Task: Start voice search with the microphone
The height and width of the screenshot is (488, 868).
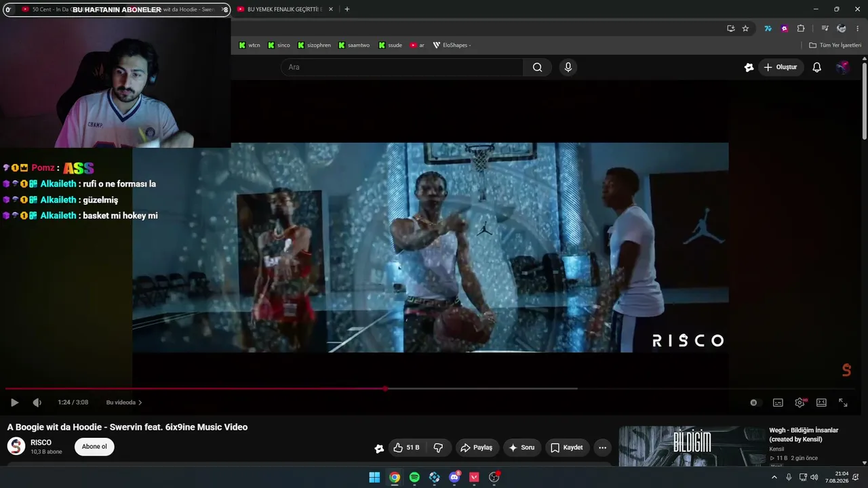Action: pos(568,67)
